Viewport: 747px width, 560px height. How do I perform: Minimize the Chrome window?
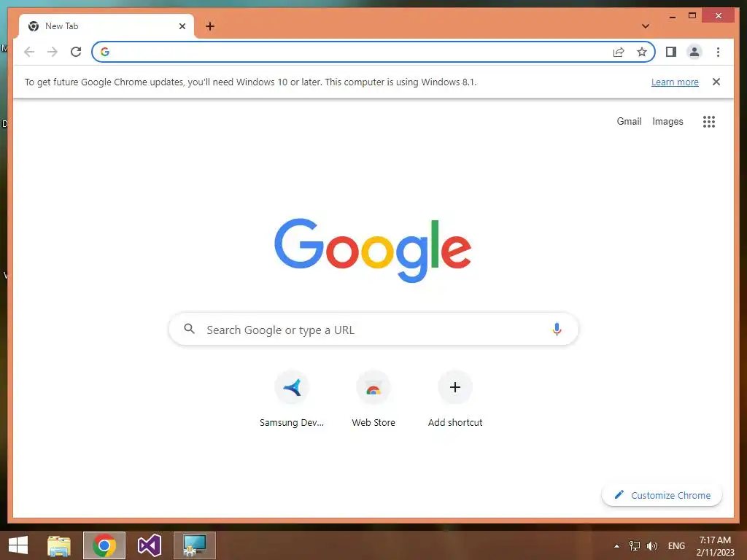click(x=672, y=16)
